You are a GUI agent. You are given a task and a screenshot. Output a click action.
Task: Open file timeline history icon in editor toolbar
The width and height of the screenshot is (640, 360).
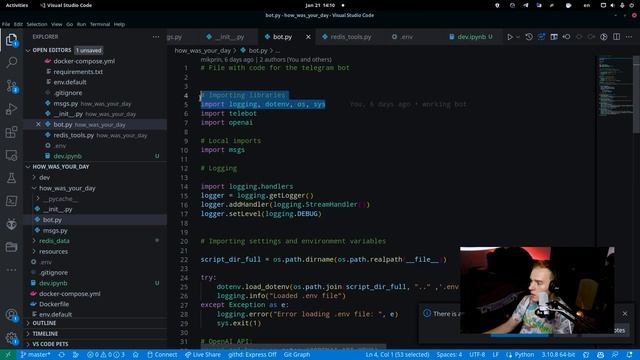pyautogui.click(x=529, y=37)
